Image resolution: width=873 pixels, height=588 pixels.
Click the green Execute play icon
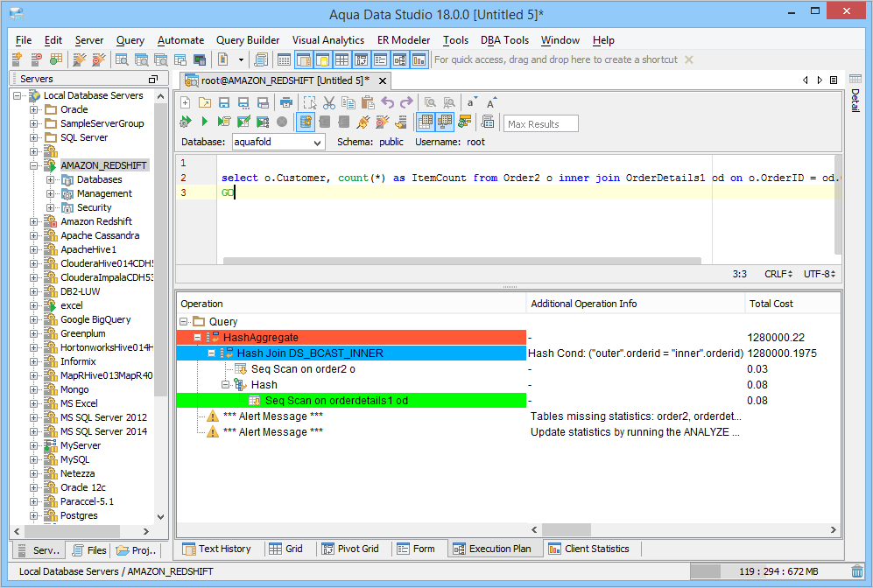(x=204, y=122)
